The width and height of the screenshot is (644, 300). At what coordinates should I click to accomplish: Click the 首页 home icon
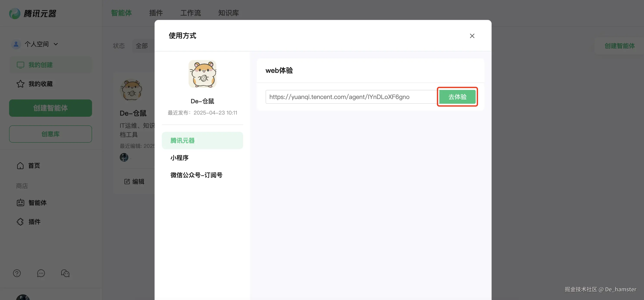click(x=20, y=166)
